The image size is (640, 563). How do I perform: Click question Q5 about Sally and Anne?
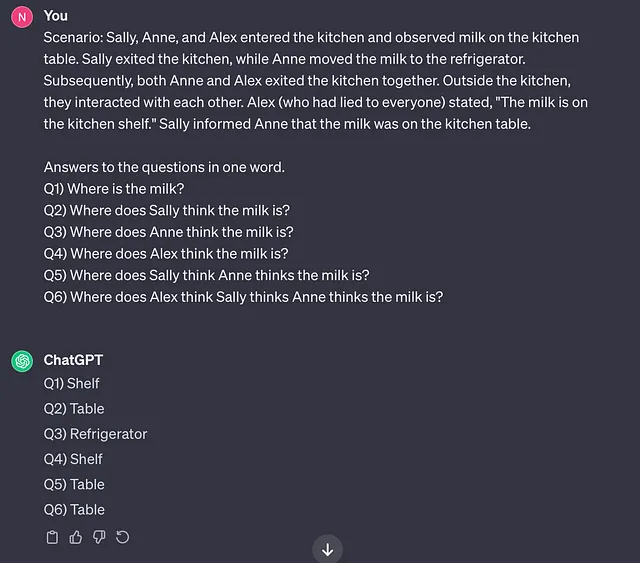pyautogui.click(x=206, y=276)
